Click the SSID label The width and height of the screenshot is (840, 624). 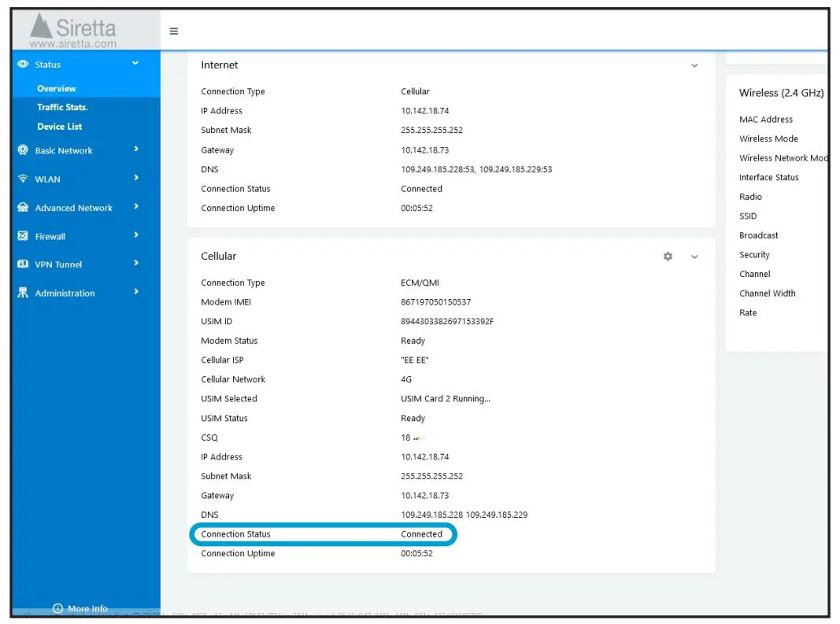tap(748, 216)
